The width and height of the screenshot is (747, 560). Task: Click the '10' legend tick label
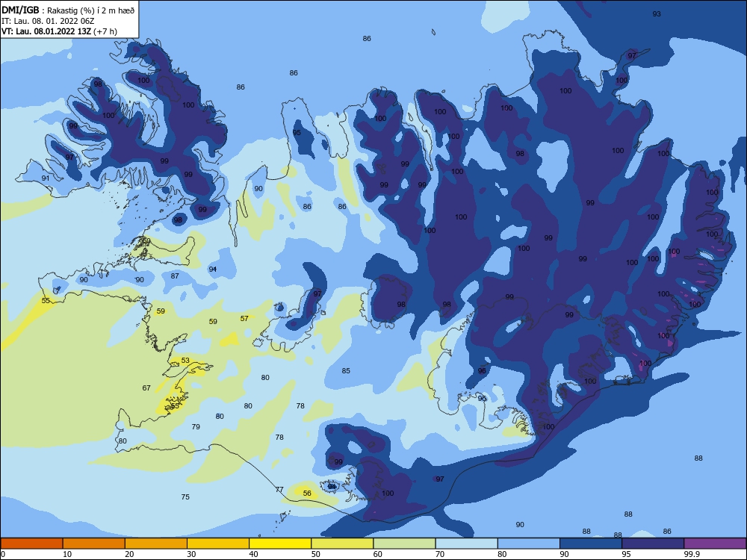tap(67, 554)
